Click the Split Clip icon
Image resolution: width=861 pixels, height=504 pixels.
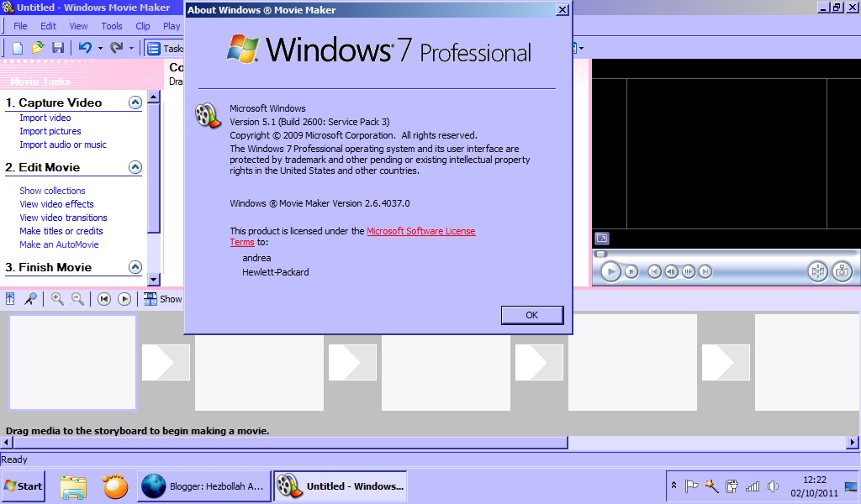click(817, 271)
